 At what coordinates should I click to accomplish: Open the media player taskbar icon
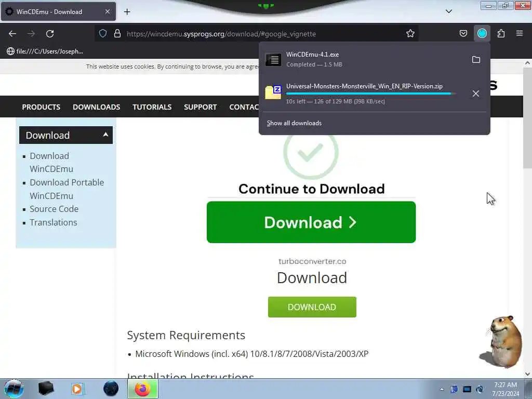point(77,389)
